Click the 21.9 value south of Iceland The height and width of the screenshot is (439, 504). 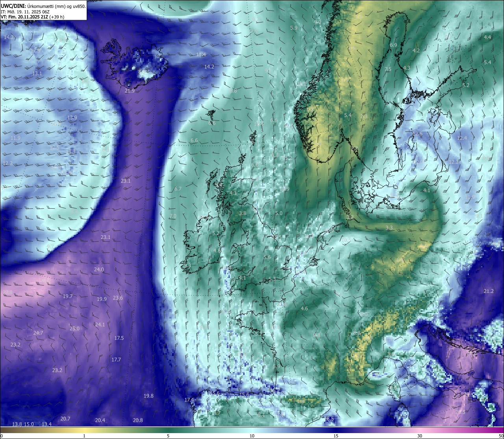[130, 91]
